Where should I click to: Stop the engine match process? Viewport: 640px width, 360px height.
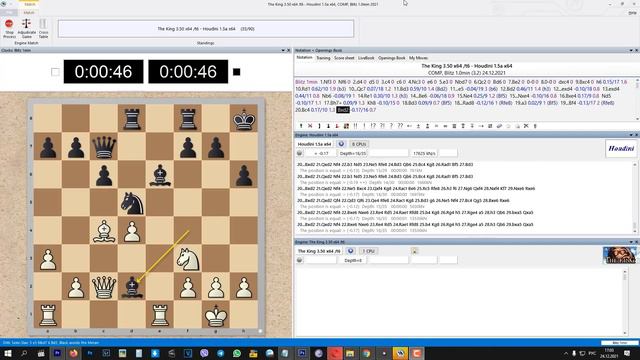[9, 28]
